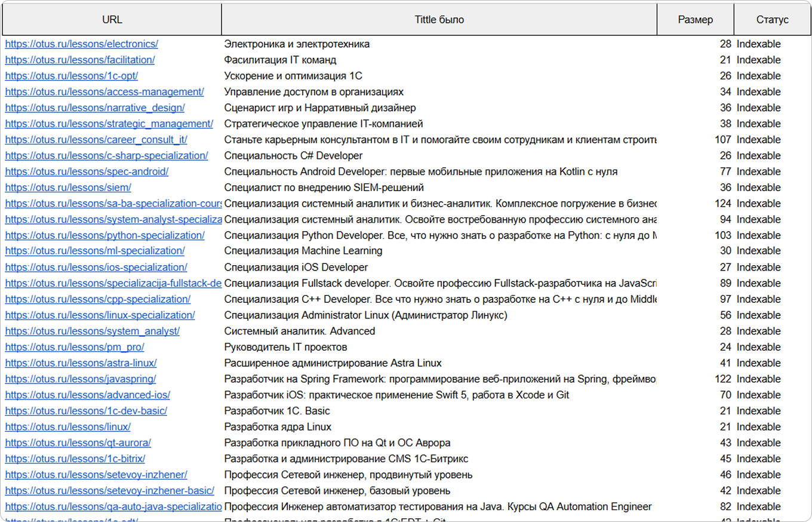Open the otus.ru/lessons/linux/ link

click(67, 427)
